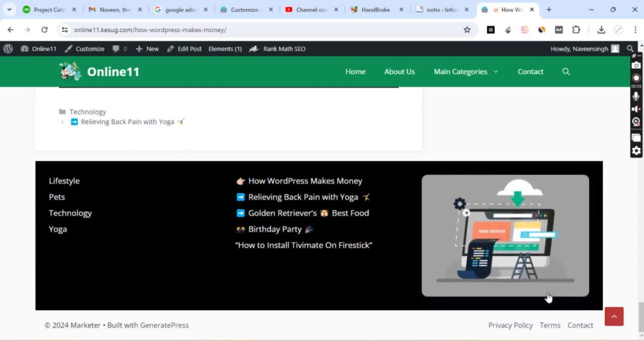The image size is (644, 341).
Task: Open Yoga category in footer
Action: pyautogui.click(x=58, y=229)
